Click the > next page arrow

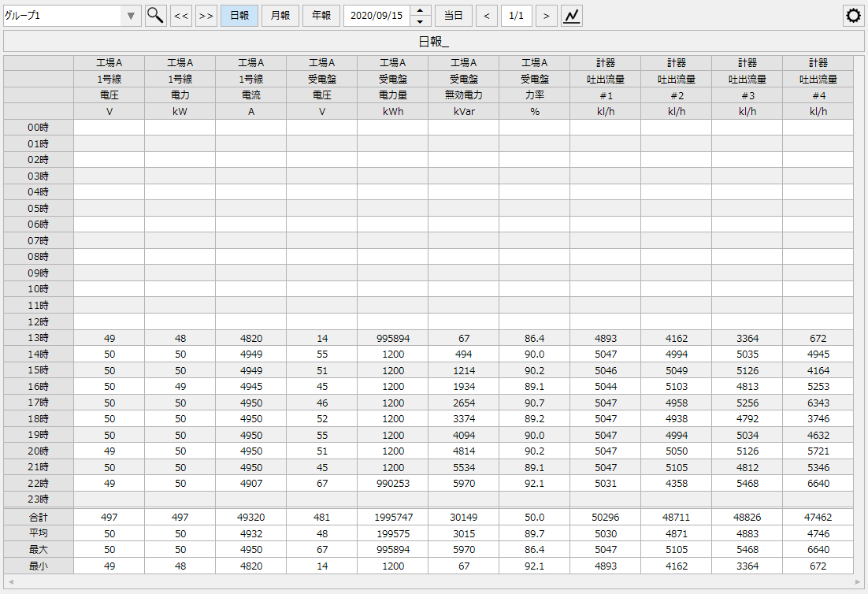[546, 15]
